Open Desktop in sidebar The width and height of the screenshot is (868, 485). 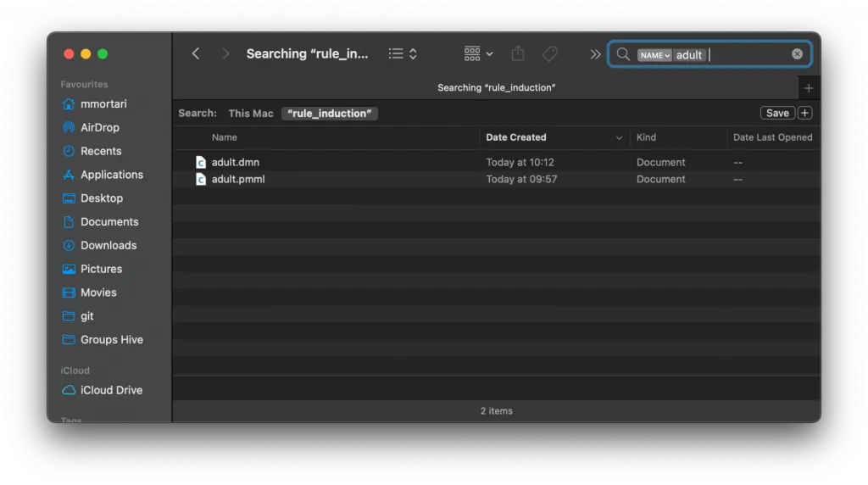click(x=102, y=198)
